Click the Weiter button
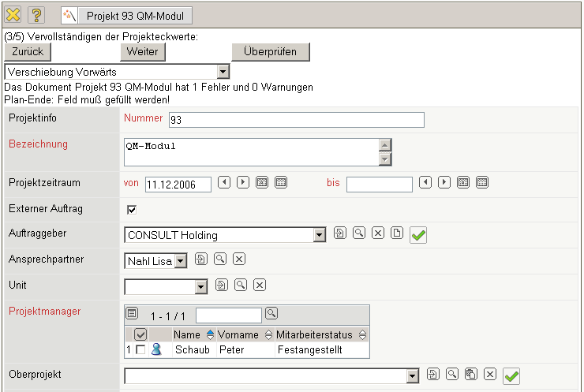The image size is (584, 392). click(x=142, y=51)
